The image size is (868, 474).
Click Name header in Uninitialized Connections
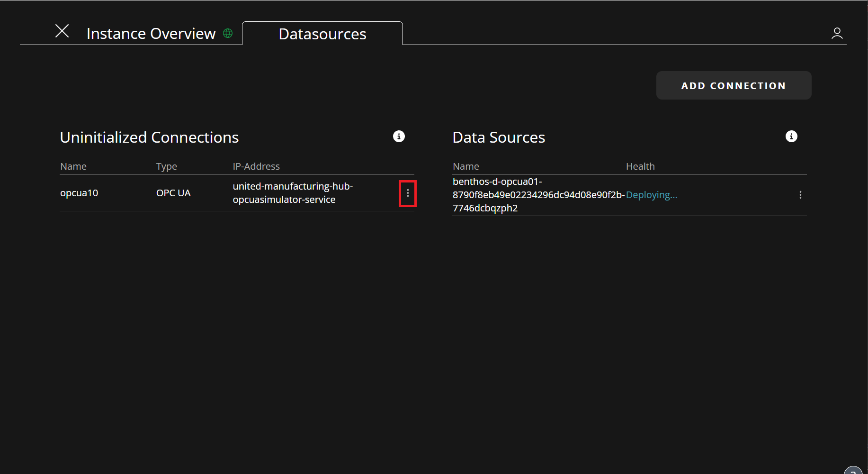73,166
